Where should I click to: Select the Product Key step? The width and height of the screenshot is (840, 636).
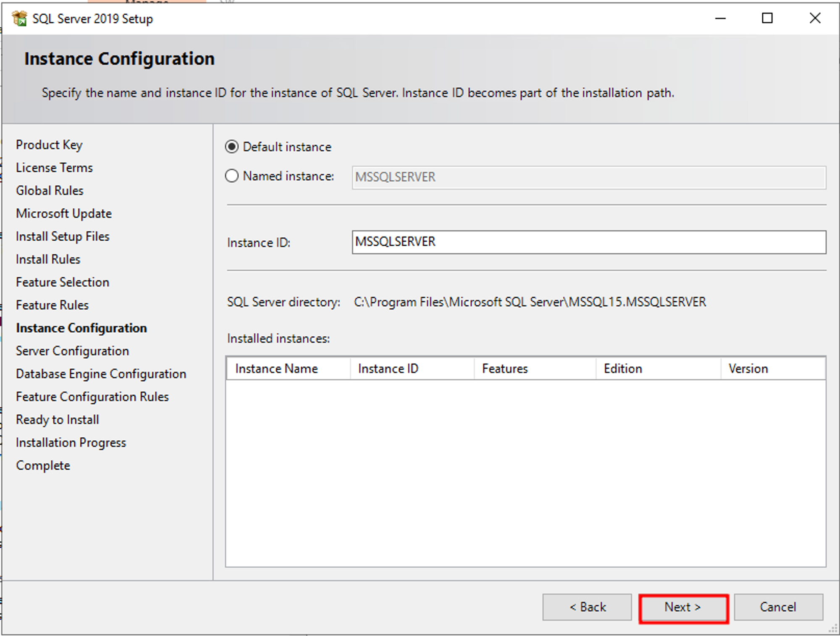[x=49, y=145]
